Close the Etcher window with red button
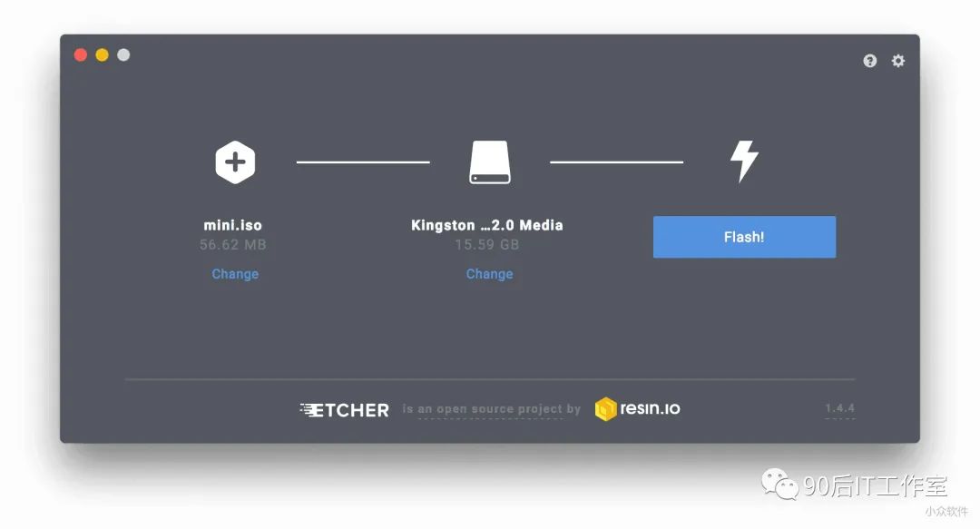 click(x=81, y=55)
